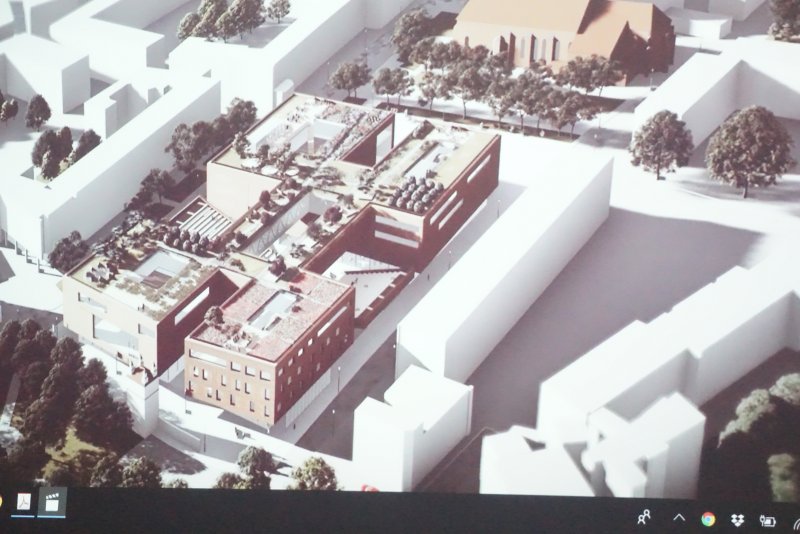This screenshot has height=534, width=800.
Task: Open the Wi-Fi network tray icon
Action: point(796,524)
